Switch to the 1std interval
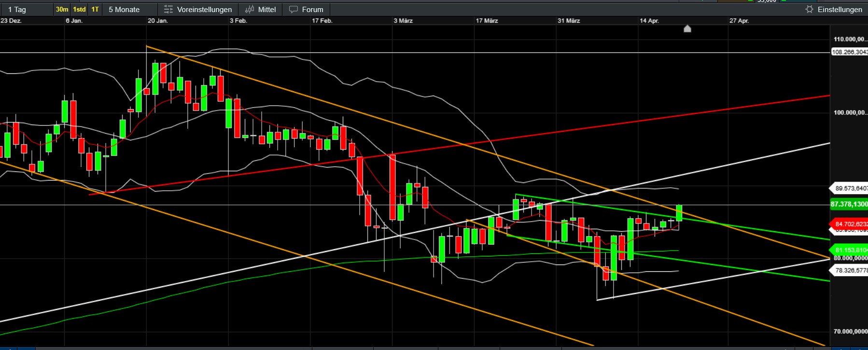 pos(79,9)
